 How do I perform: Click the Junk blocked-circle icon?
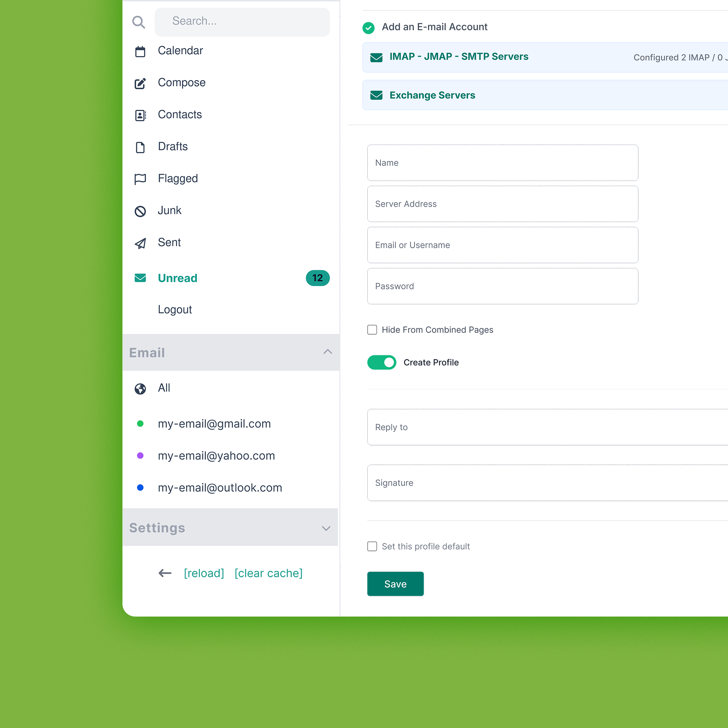[x=140, y=211]
